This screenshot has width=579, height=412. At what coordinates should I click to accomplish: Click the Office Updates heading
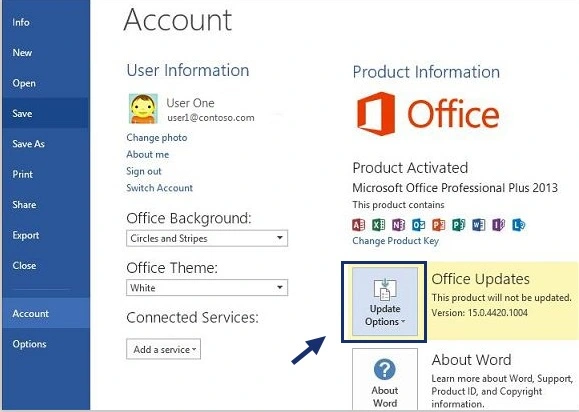(x=480, y=279)
